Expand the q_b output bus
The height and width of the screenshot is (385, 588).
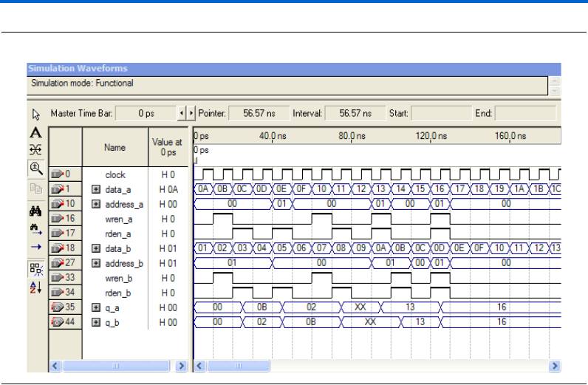click(x=95, y=322)
